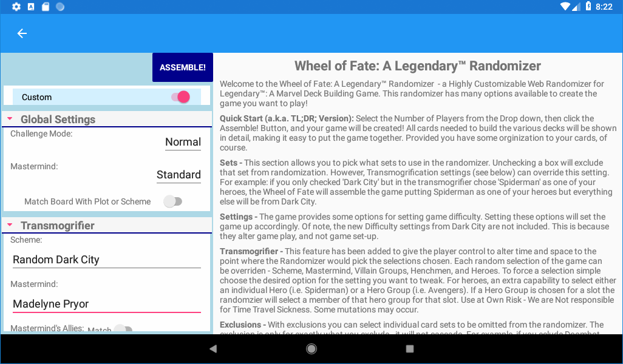Tap the 'Settings -' paragraph heading
The height and width of the screenshot is (364, 623).
[x=239, y=217]
